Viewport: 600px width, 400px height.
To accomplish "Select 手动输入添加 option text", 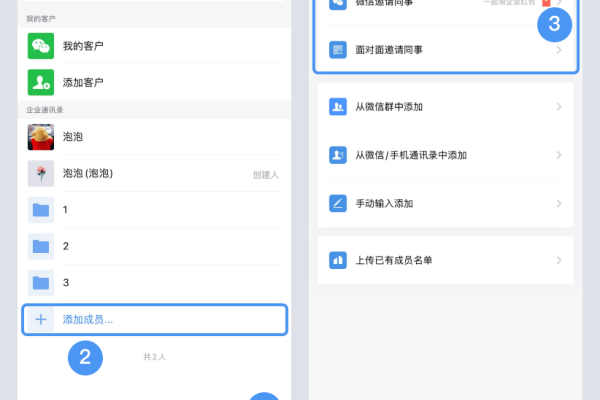I will tap(384, 203).
